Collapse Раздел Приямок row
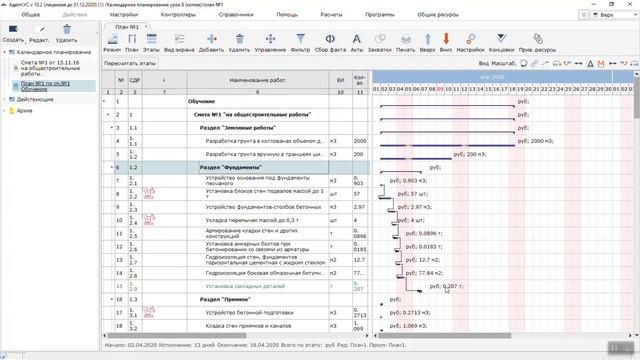Screen dimensions: 640x360 point(111,299)
